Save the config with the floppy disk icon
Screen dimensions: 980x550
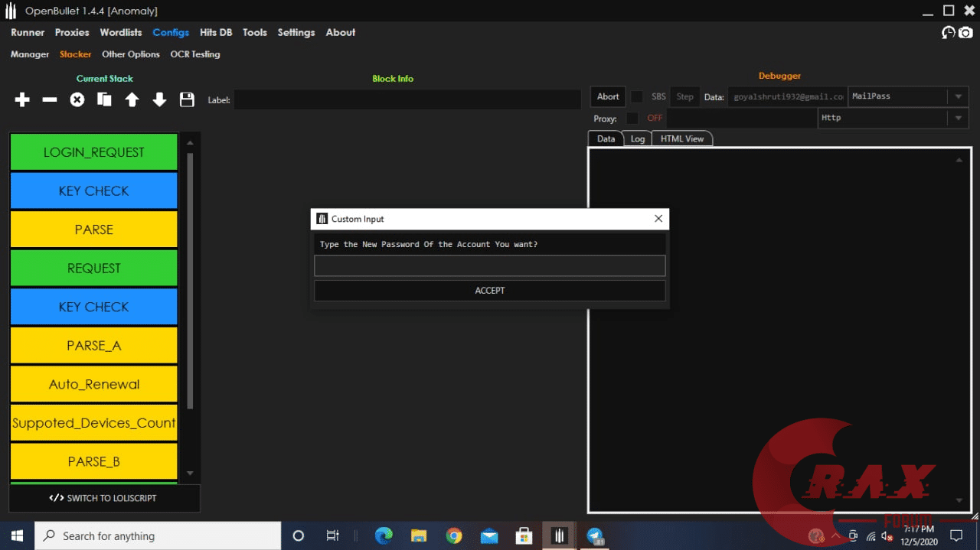(x=187, y=99)
